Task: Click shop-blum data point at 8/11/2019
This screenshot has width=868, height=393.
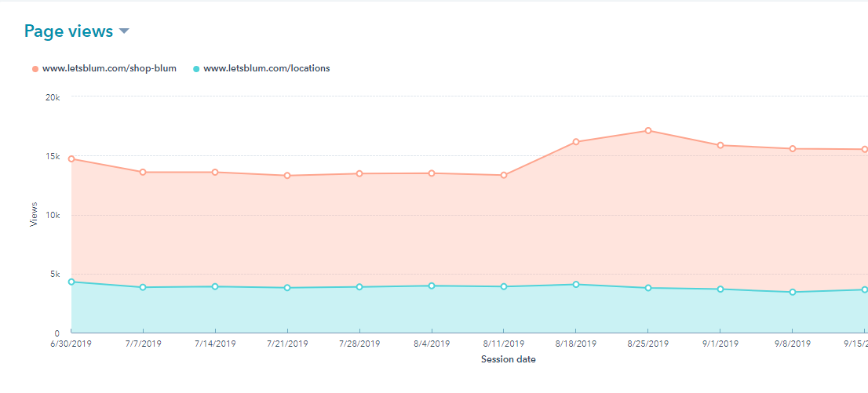Action: (x=503, y=175)
